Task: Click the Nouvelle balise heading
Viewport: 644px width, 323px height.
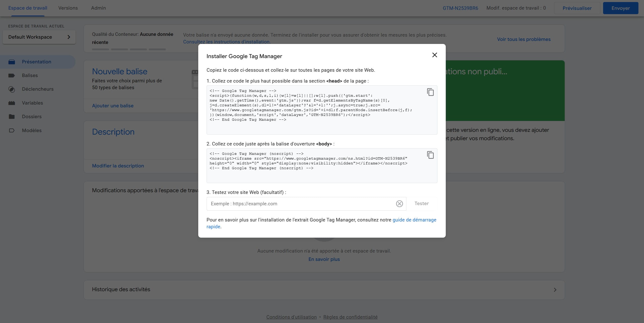Action: tap(119, 71)
